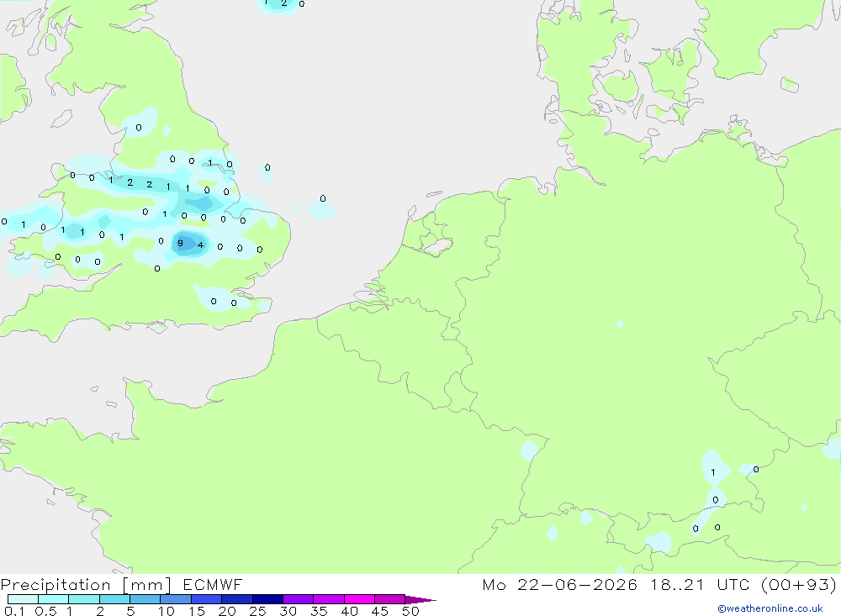This screenshot has height=616, width=841.
Task: Pick the 30 mm violet legend swatch
Action: pyautogui.click(x=298, y=599)
